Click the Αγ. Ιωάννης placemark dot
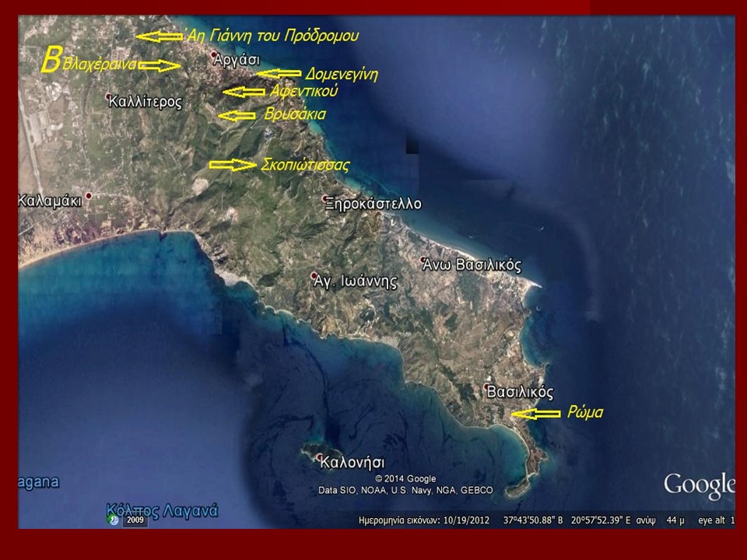This screenshot has height=560, width=747. coord(314,275)
